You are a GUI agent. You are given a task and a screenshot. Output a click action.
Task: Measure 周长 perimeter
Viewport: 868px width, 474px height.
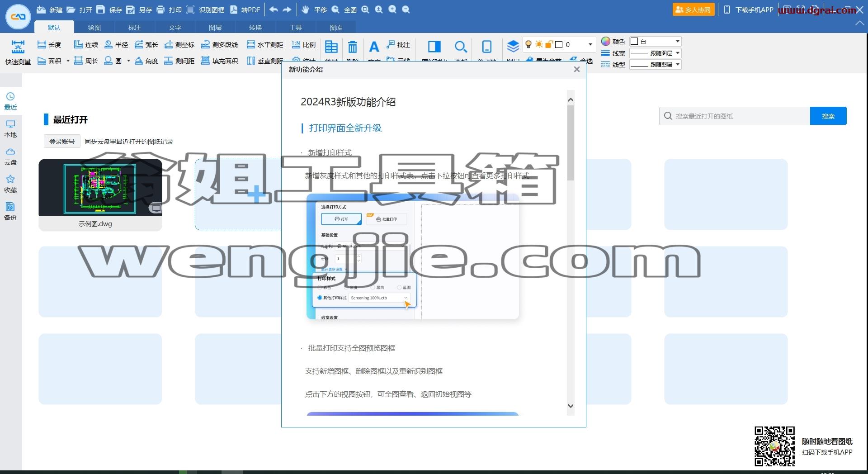pos(86,61)
